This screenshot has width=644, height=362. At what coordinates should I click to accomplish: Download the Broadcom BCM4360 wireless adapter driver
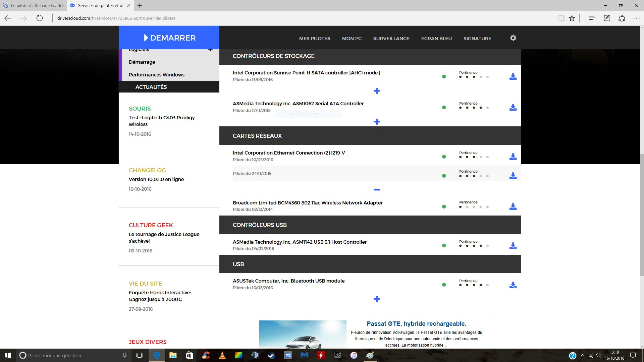(x=513, y=207)
